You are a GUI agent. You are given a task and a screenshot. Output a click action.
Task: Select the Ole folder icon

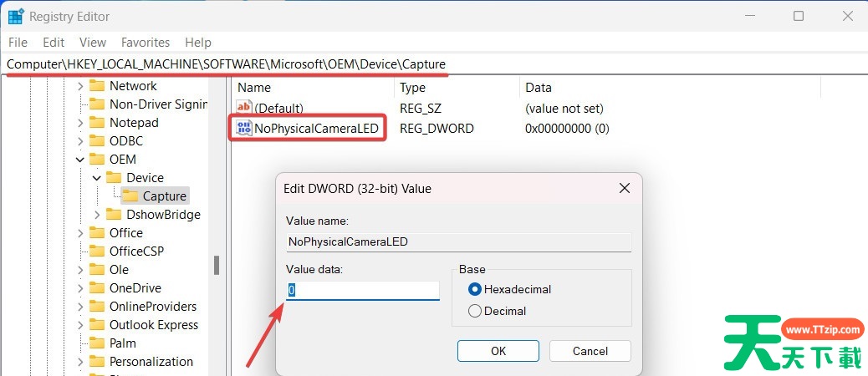tap(97, 269)
